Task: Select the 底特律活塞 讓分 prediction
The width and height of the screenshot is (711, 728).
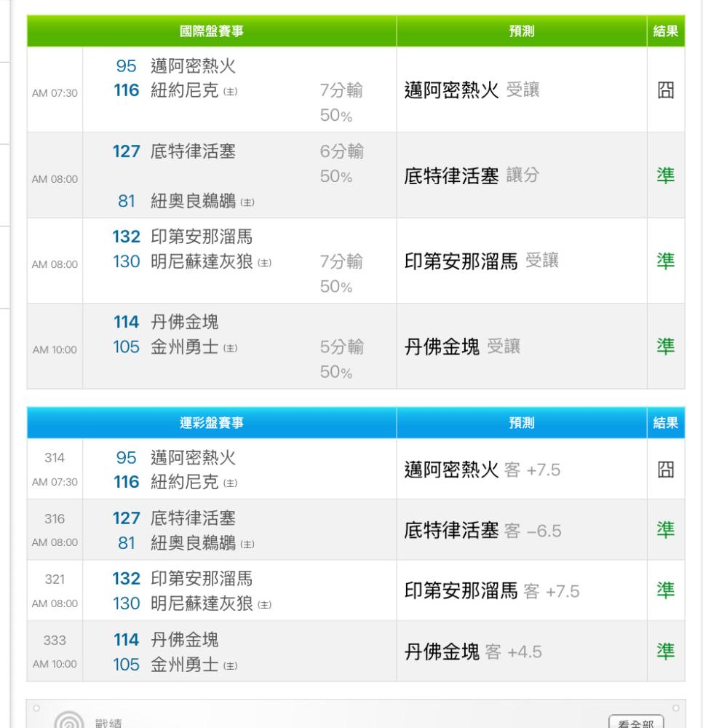Action: coord(472,176)
